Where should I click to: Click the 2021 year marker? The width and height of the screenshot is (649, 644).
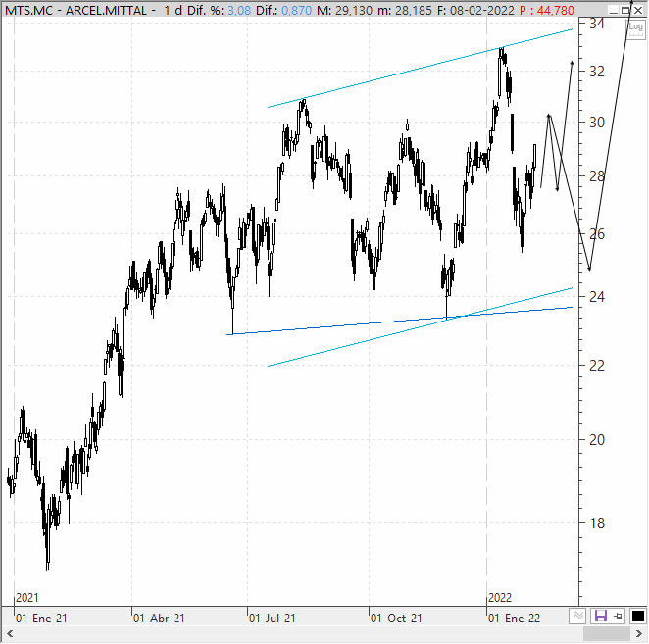[26, 598]
